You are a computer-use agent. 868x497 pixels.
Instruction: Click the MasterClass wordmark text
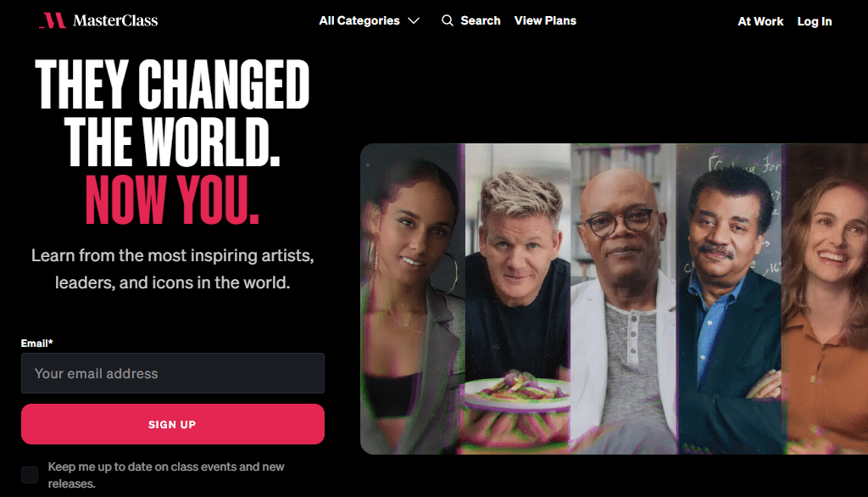115,20
